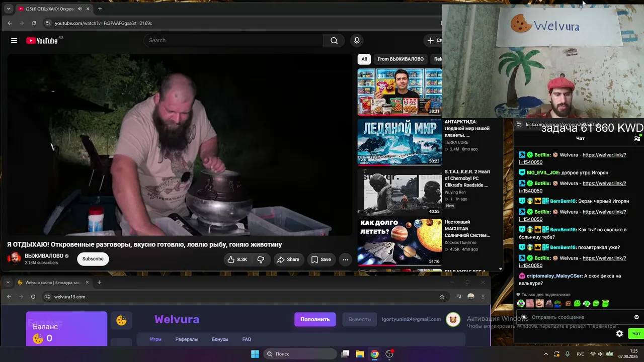Open a new tab in YouTube window
Screen dimensions: 644x362
(100, 9)
